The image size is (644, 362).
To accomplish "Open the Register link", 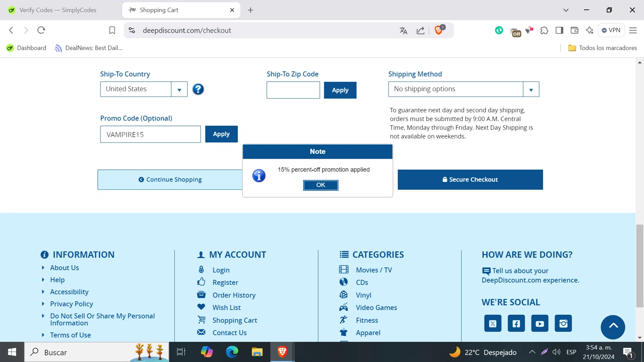I will point(225,283).
